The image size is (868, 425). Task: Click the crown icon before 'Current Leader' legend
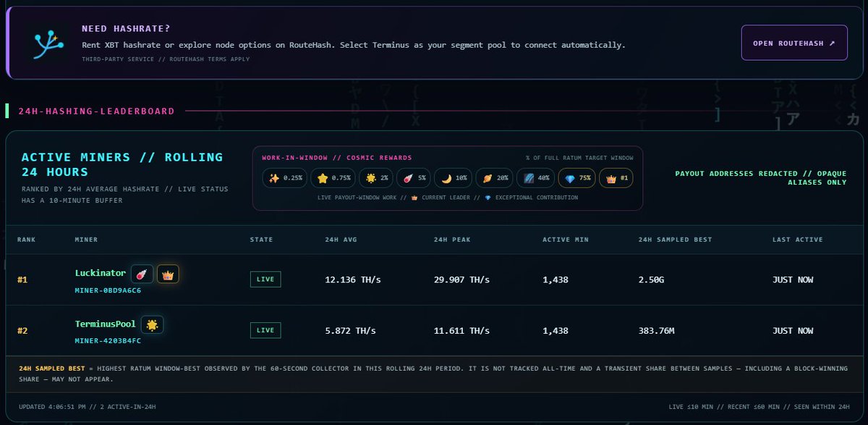pos(414,198)
